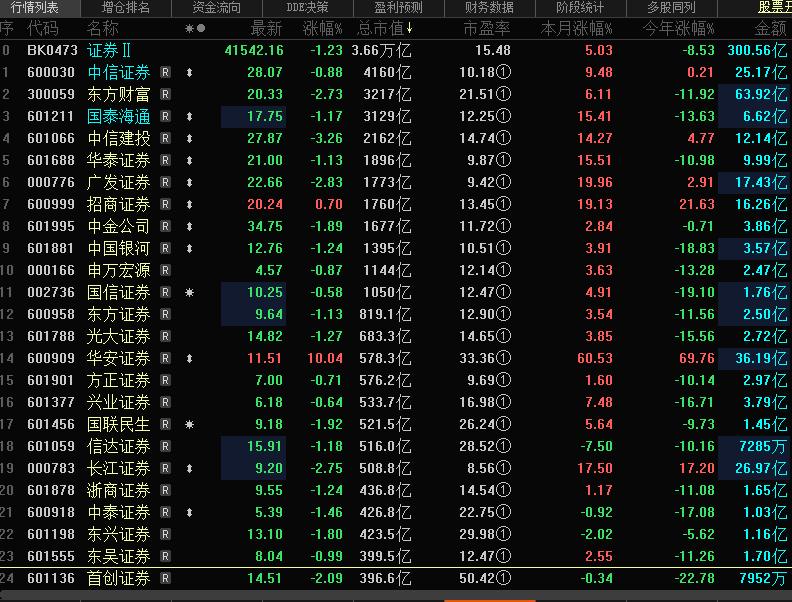
Task: Click the R badge for 首创证券
Action: point(165,578)
